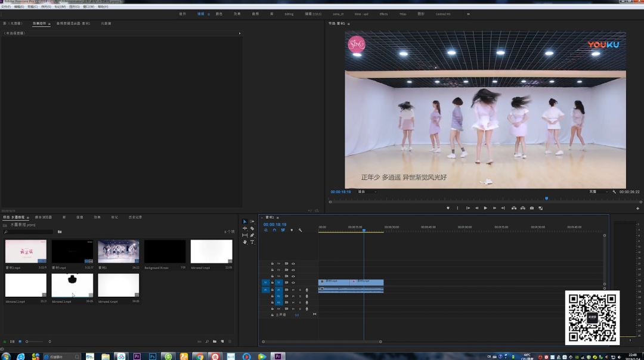The height and width of the screenshot is (360, 644).
Task: Click Extract button in program monitor
Action: pyautogui.click(x=523, y=208)
